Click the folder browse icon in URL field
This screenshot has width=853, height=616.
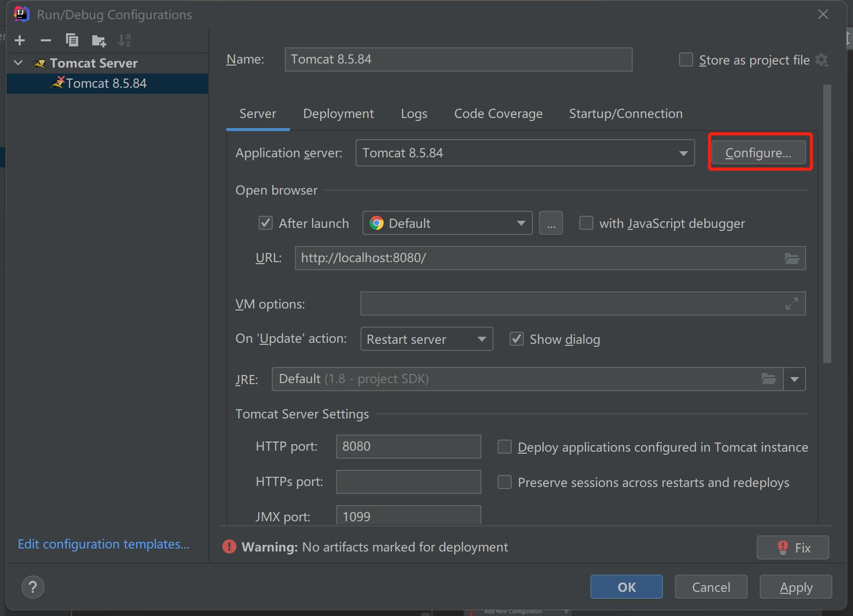tap(792, 259)
